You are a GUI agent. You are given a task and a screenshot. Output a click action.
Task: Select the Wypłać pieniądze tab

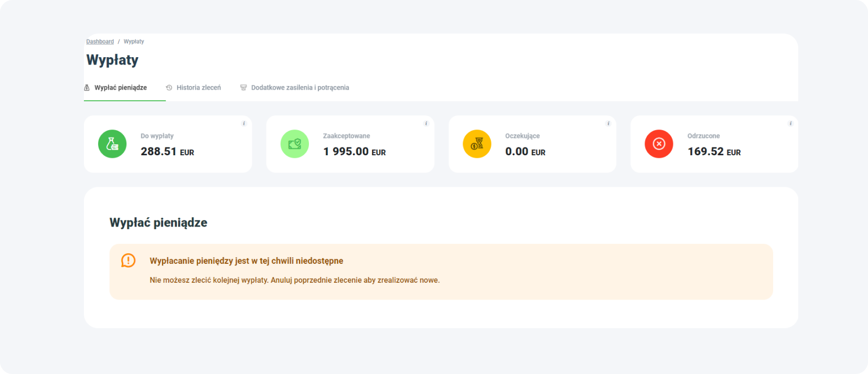click(x=120, y=88)
